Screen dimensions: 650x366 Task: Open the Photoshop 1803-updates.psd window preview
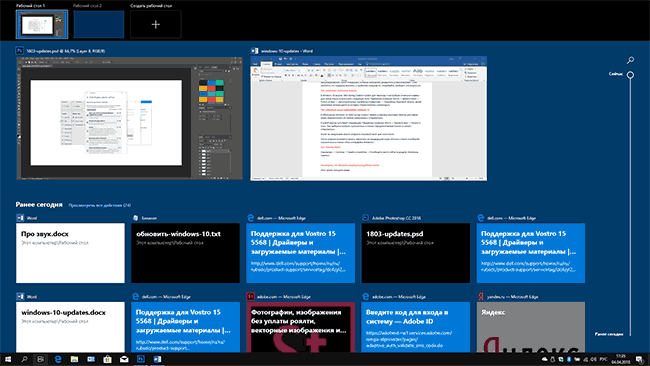(129, 118)
